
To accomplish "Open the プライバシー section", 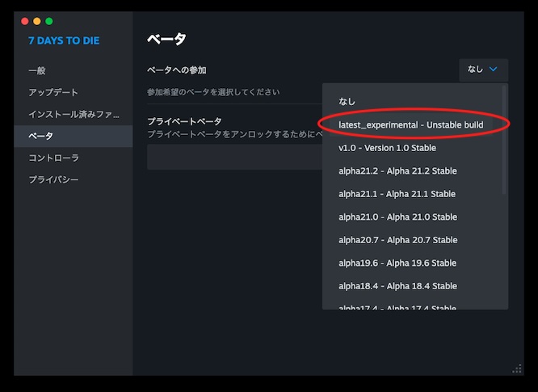I will [53, 179].
